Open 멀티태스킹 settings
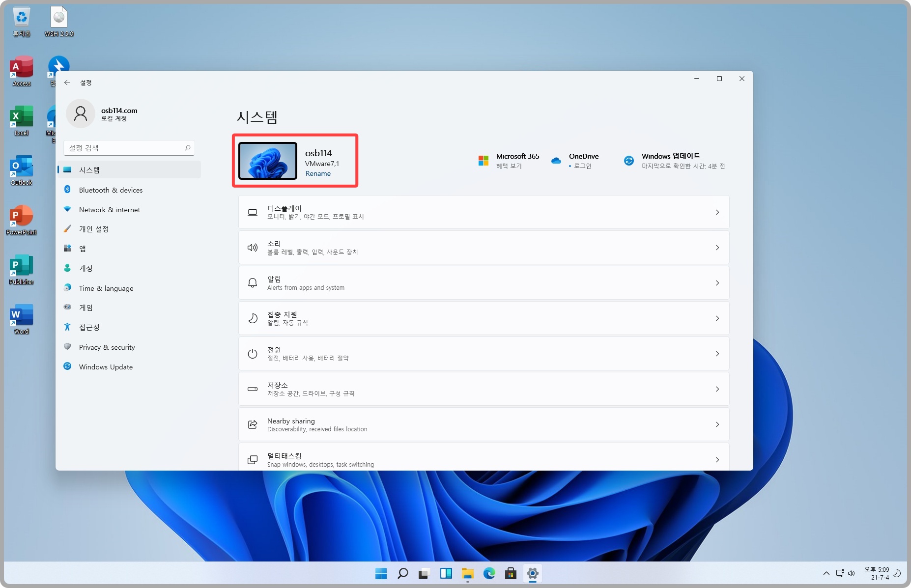The width and height of the screenshot is (911, 588). [x=484, y=457]
